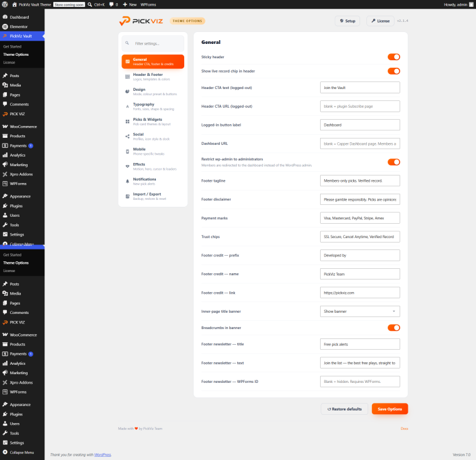Open Effects section via its gem icon
The height and width of the screenshot is (460, 476).
pos(128,166)
